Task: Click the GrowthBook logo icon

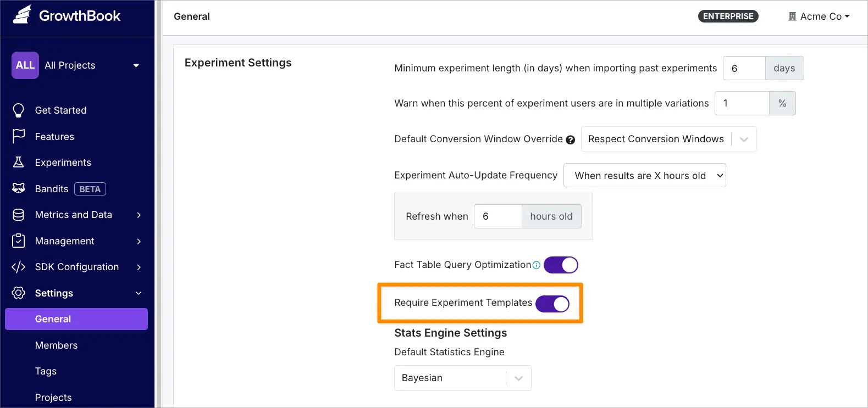Action: pos(22,15)
